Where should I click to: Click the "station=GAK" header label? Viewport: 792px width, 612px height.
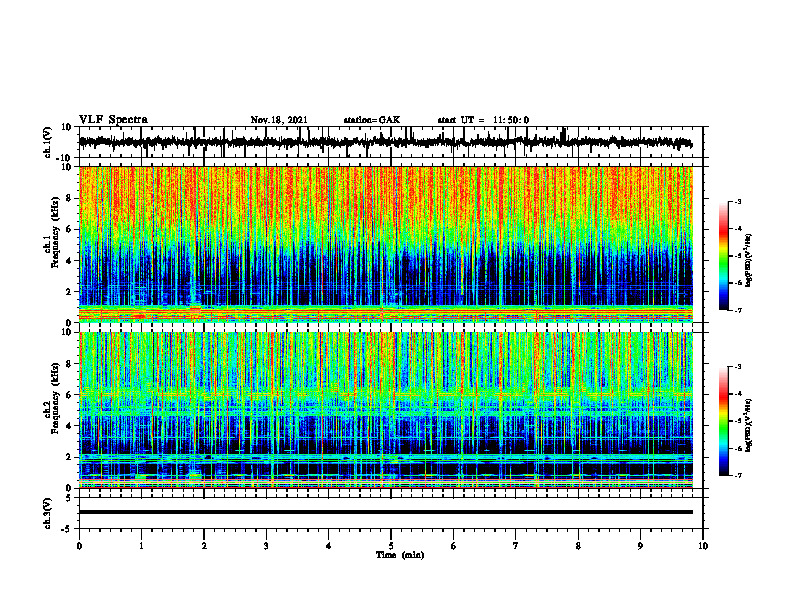pyautogui.click(x=372, y=120)
